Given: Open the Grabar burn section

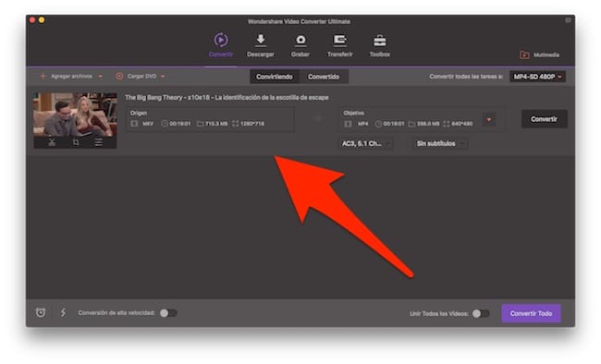Looking at the screenshot, I should click(x=300, y=45).
